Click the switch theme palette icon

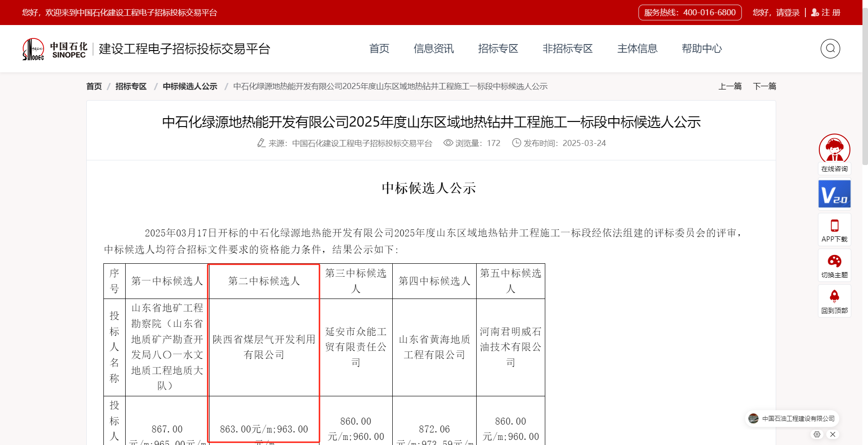tap(834, 261)
